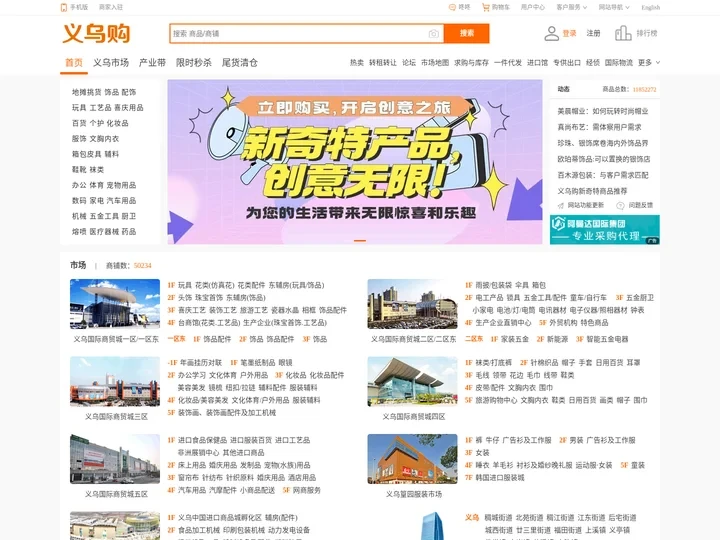Open 汽车用品 in the left category menu
Viewport: 720px width, 540px height.
coord(121,201)
